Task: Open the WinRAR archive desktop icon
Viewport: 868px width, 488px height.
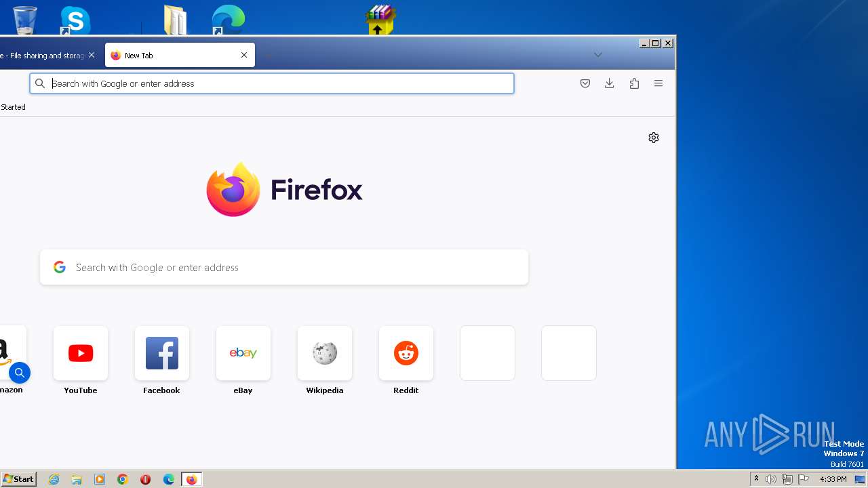Action: [380, 20]
